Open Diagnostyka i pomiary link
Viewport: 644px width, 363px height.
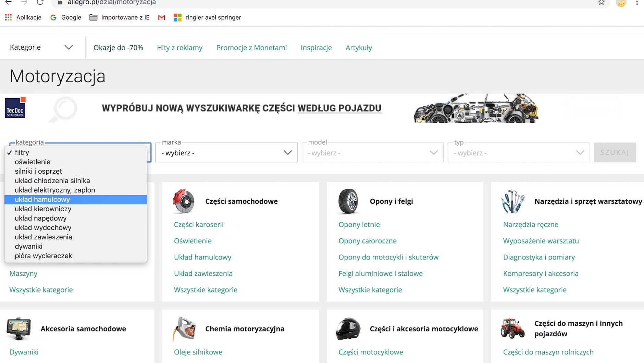pos(539,257)
